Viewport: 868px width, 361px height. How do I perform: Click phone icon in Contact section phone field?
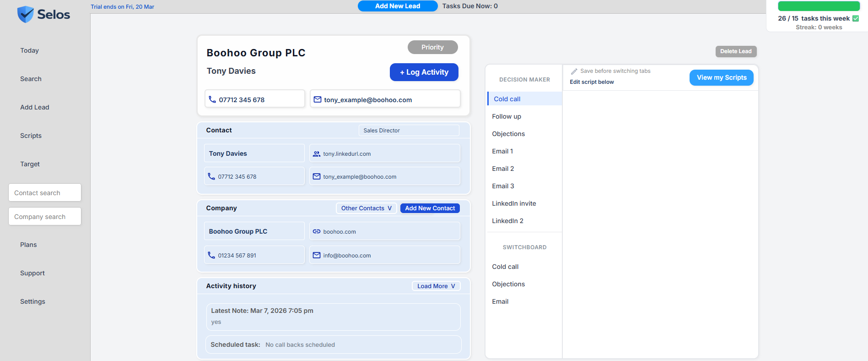click(211, 176)
